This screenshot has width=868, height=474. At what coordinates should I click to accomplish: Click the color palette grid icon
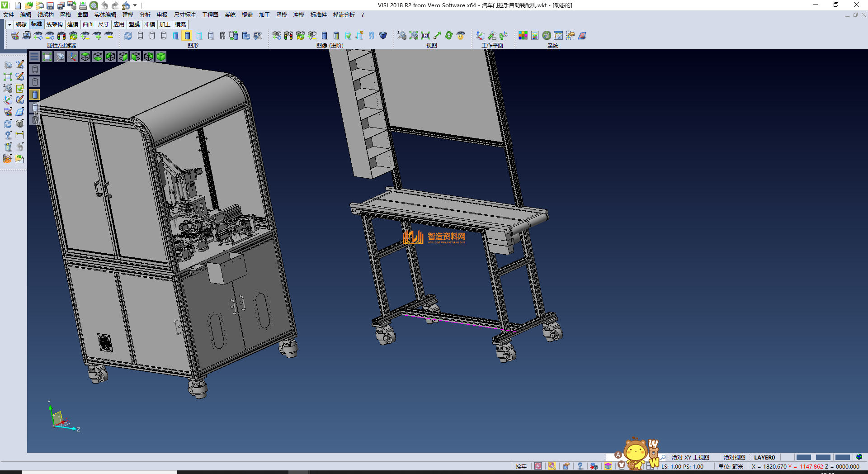(523, 35)
